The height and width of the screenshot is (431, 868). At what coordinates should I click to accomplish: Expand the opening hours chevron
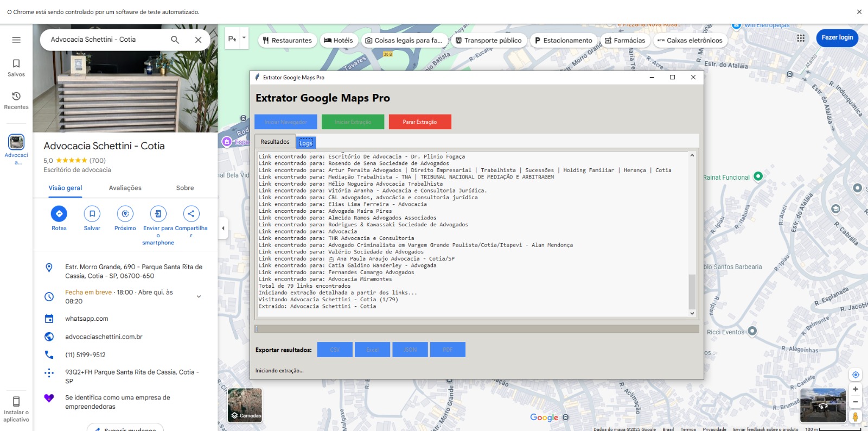[199, 296]
